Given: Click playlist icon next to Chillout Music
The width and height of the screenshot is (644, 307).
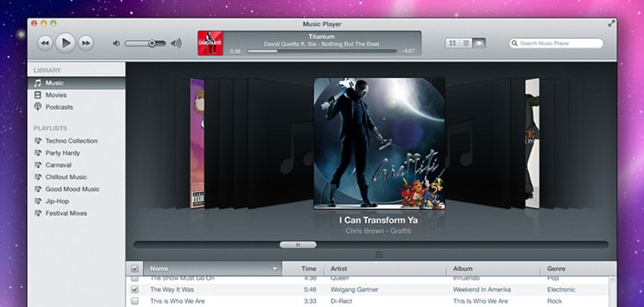Looking at the screenshot, I should click(x=38, y=177).
